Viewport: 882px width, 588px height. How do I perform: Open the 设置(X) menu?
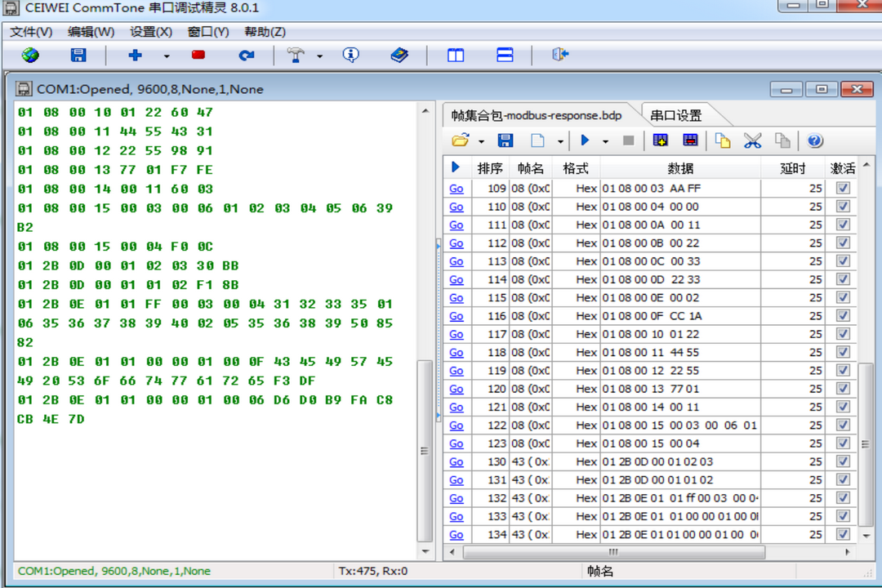150,32
